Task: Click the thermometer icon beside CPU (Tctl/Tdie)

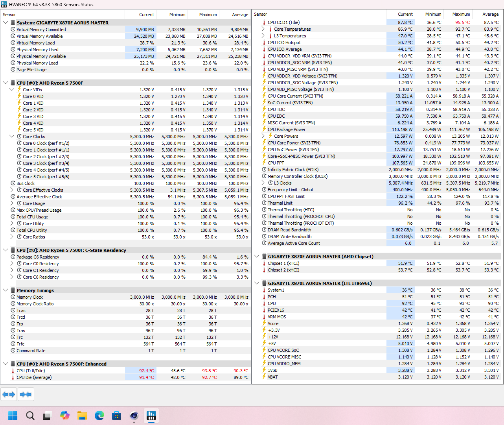Action: pos(13,371)
